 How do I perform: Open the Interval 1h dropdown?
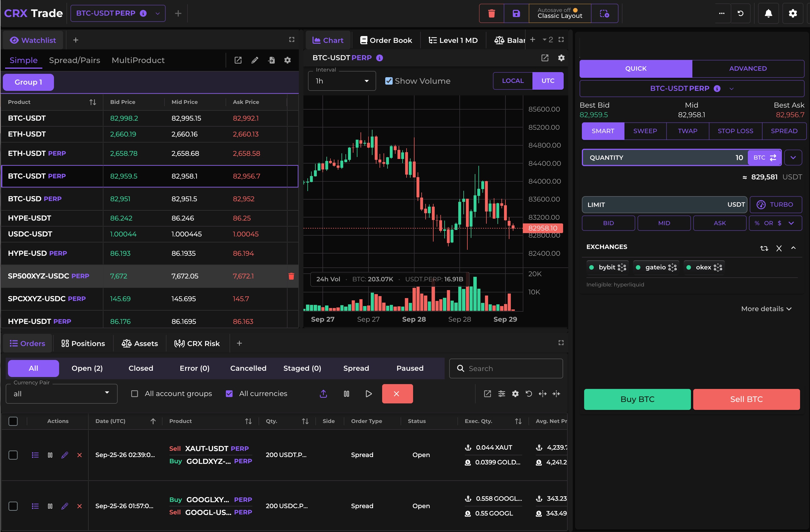pyautogui.click(x=342, y=81)
